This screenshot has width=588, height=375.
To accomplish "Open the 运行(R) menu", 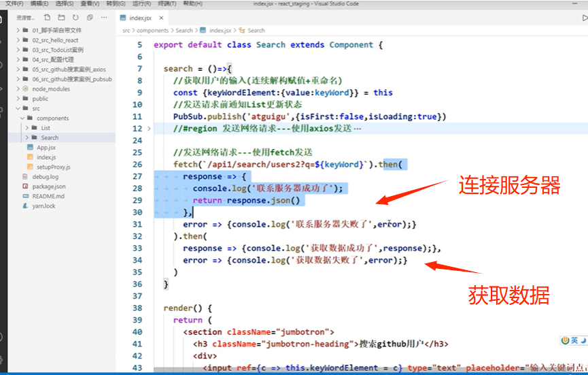I will 142,3.
